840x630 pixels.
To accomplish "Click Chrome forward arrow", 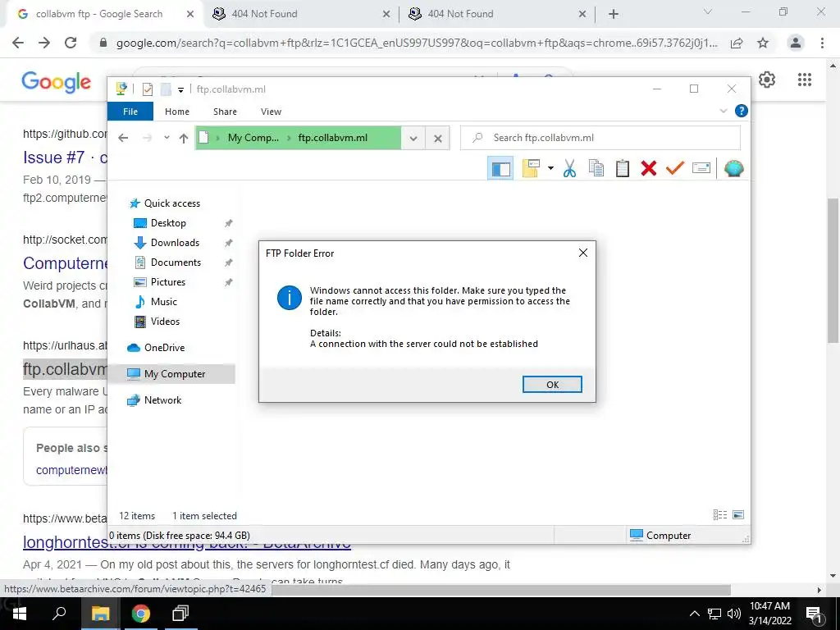I will click(x=44, y=43).
